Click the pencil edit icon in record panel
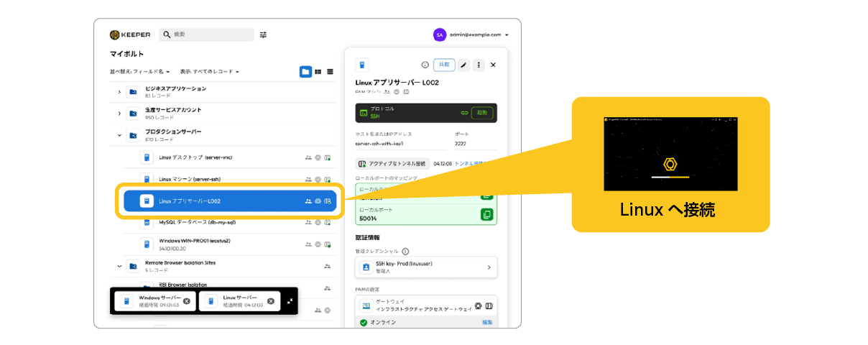This screenshot has height=345, width=868. [x=464, y=65]
